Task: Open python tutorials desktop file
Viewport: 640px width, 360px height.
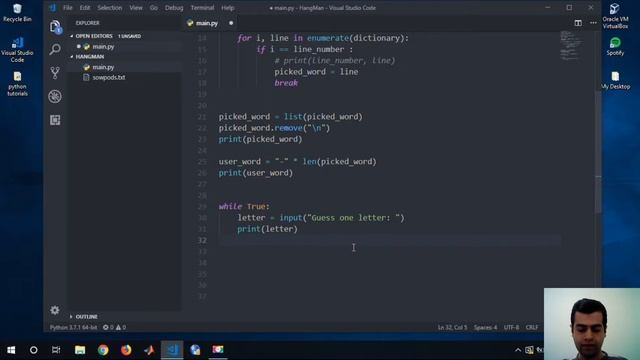Action: [x=17, y=84]
